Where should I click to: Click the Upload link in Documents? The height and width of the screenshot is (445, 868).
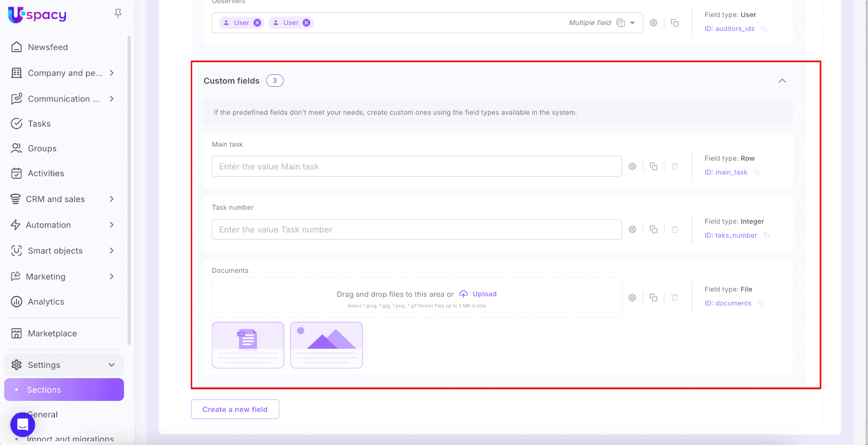pyautogui.click(x=484, y=294)
